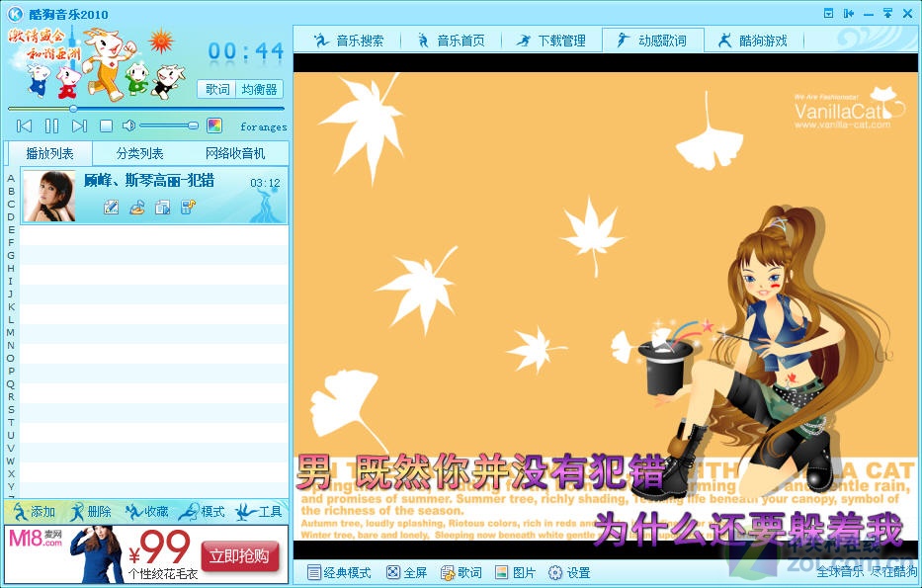Click the document lyrics icon under song
The image size is (922, 588).
click(x=162, y=207)
